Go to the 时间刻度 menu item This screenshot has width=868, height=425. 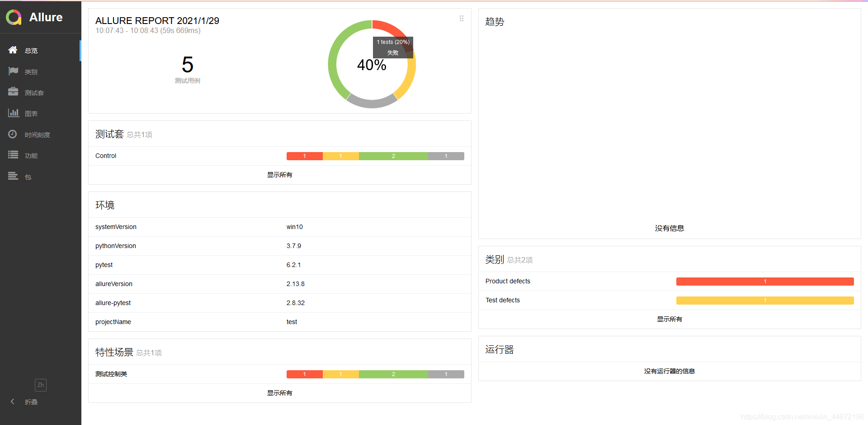pyautogui.click(x=41, y=134)
